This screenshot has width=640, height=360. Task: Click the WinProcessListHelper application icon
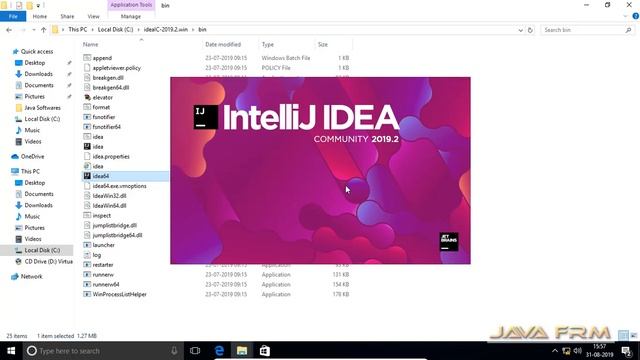click(x=87, y=294)
